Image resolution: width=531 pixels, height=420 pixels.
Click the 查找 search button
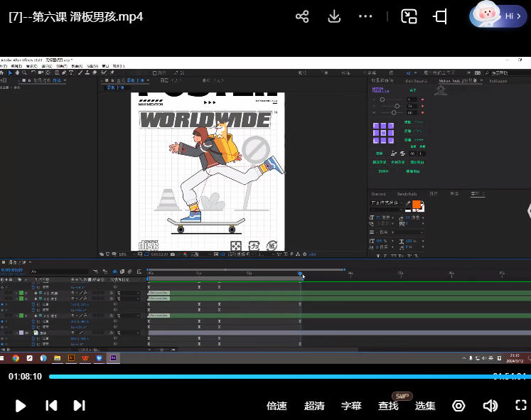point(388,406)
